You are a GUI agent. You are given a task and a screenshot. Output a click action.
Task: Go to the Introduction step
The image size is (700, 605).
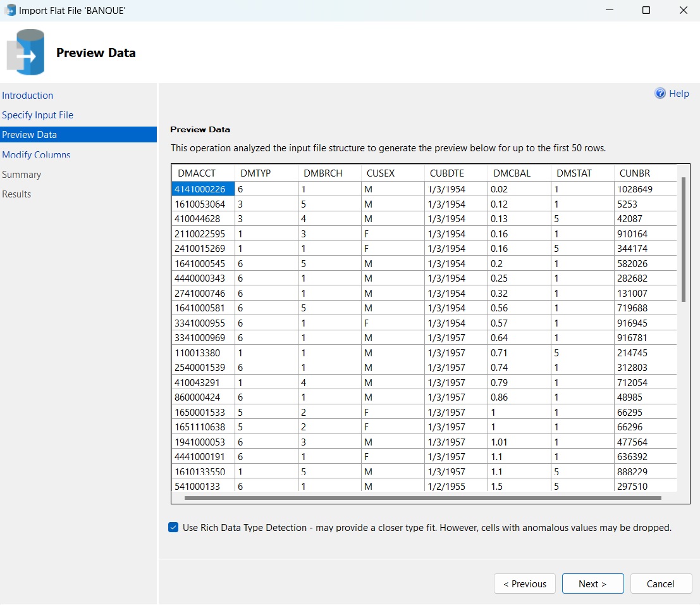point(28,96)
